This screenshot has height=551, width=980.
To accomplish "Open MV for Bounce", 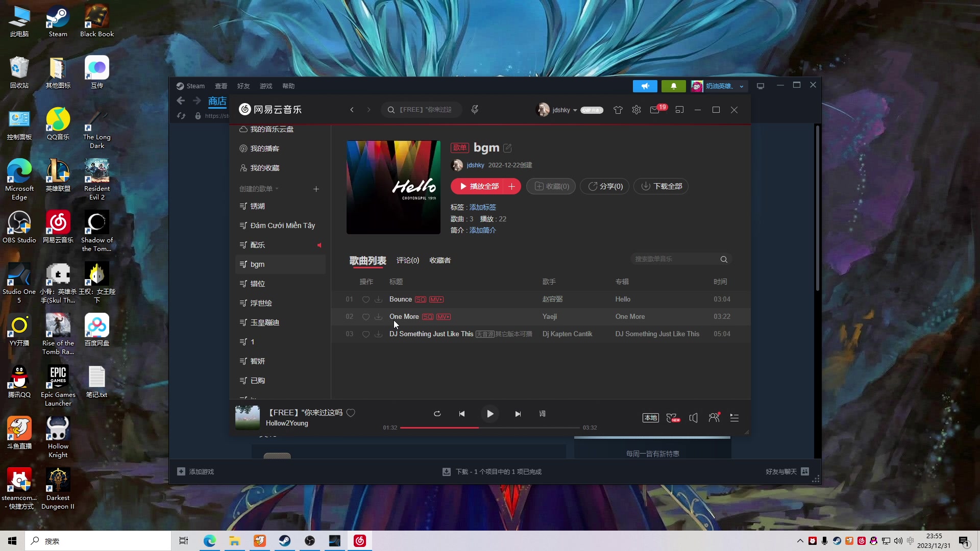I will coord(436,299).
